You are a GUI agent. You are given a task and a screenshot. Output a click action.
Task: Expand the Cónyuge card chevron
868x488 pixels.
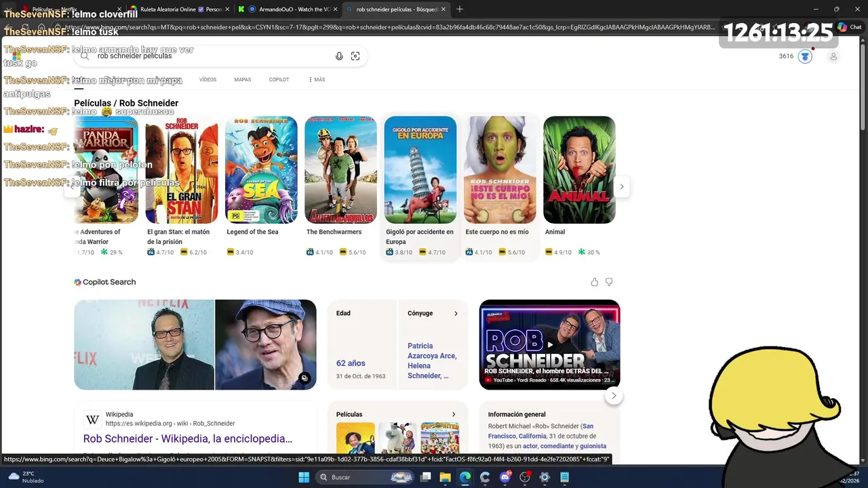(456, 313)
